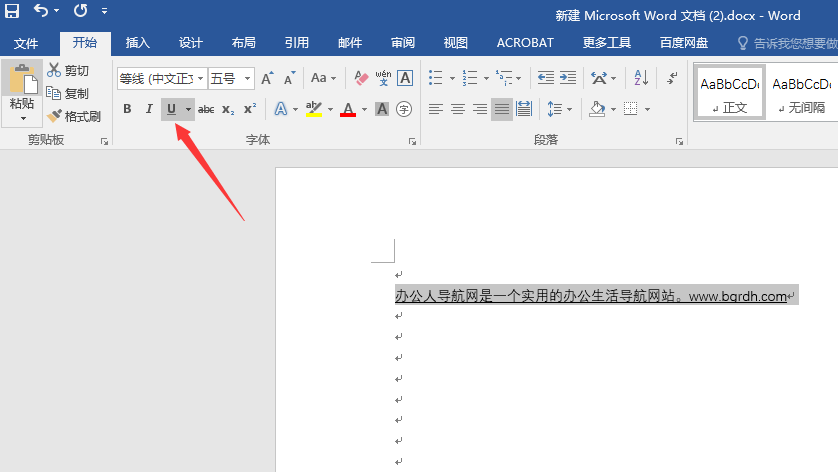
Task: Open the 字体 dialog launcher
Action: (x=412, y=141)
